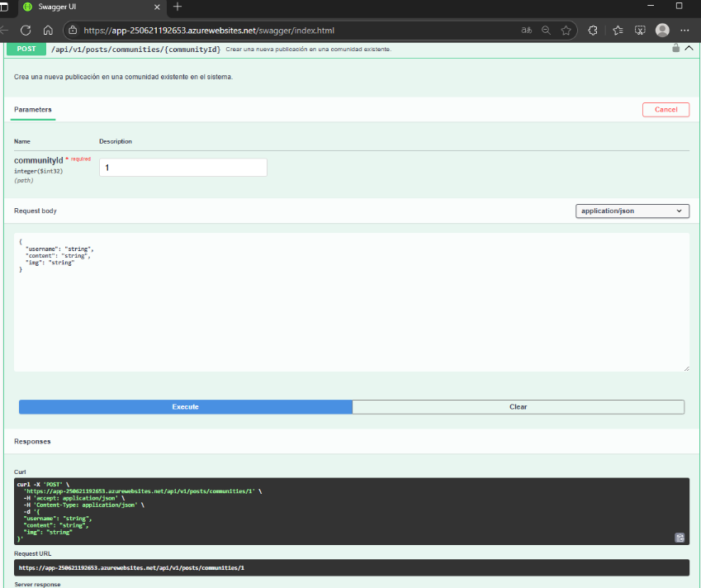Go back with the browser arrow
701x588 pixels.
[x=4, y=31]
